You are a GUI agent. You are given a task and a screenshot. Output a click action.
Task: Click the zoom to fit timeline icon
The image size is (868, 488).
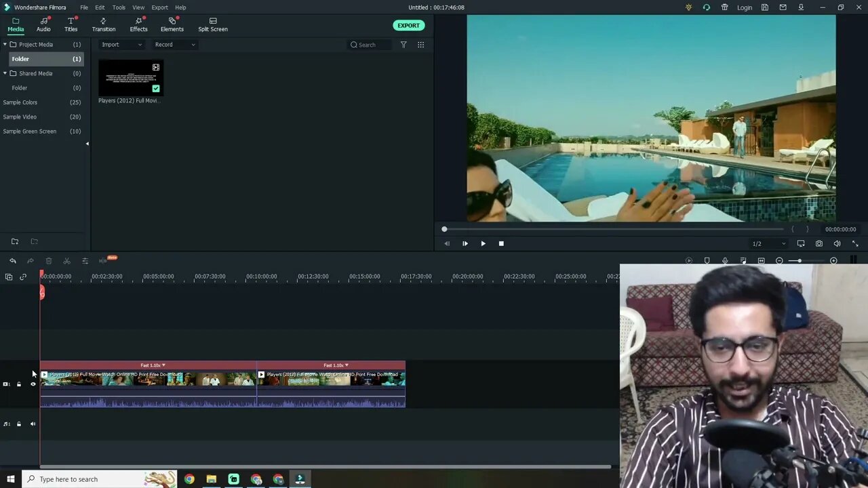[x=761, y=261]
